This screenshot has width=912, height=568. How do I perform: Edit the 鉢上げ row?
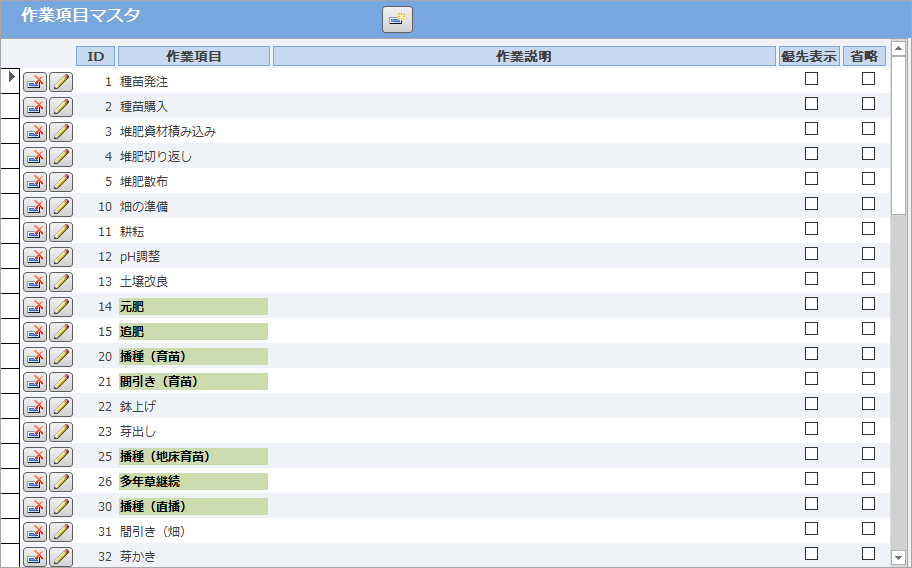point(61,407)
